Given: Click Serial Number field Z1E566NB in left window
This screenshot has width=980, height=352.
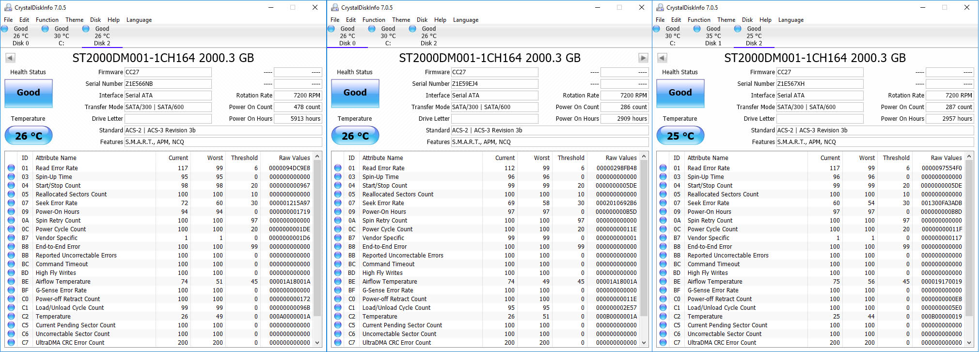Looking at the screenshot, I should click(168, 83).
